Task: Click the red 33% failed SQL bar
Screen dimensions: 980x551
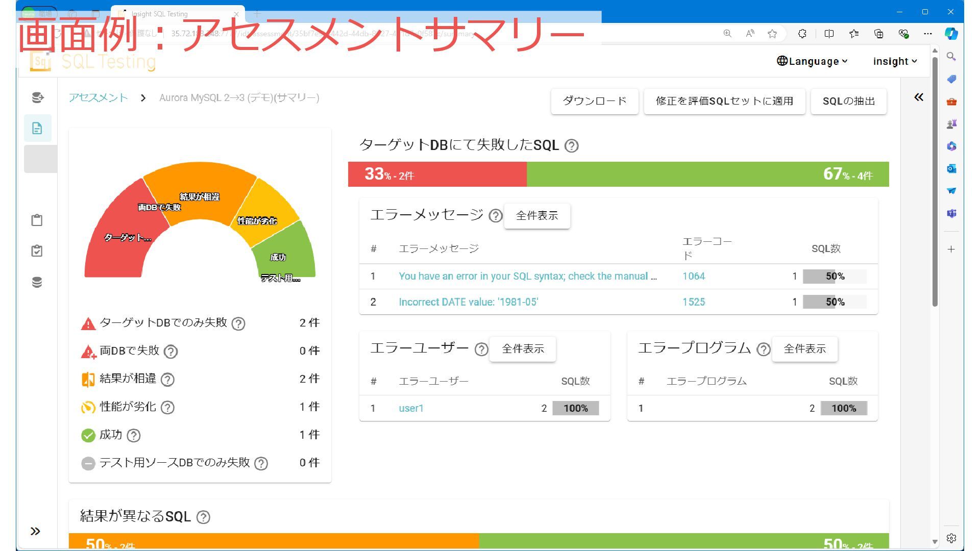Action: (437, 174)
